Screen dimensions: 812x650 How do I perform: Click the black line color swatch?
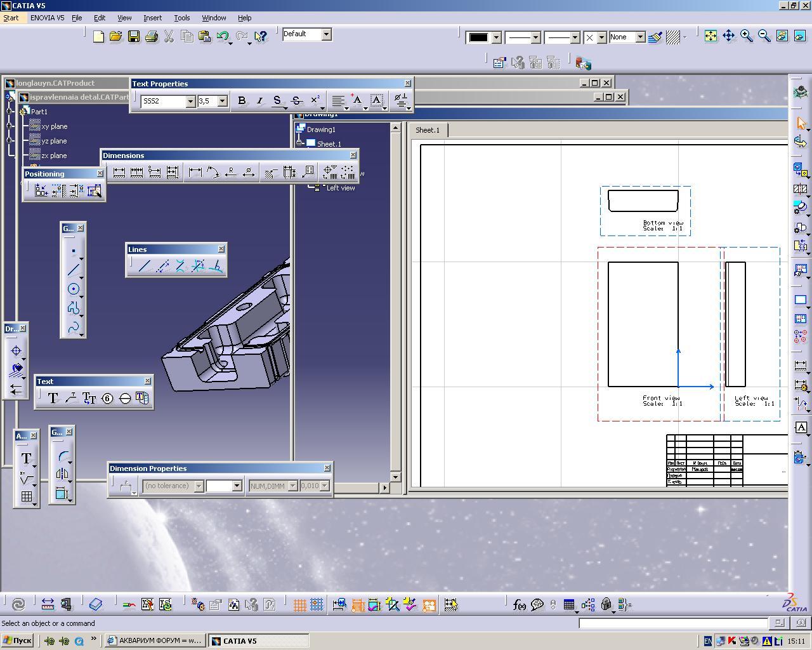point(479,37)
